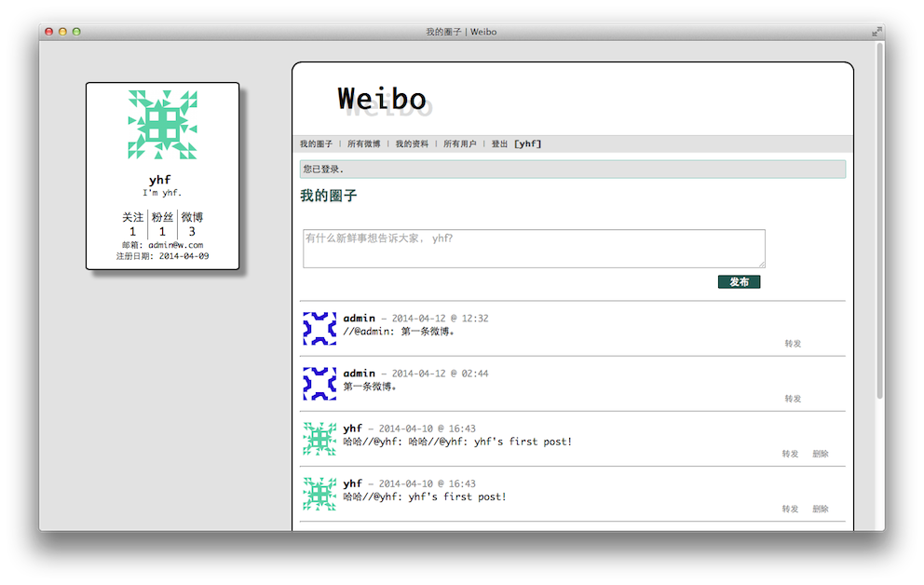Click admin username on 12:32 post

pyautogui.click(x=359, y=319)
